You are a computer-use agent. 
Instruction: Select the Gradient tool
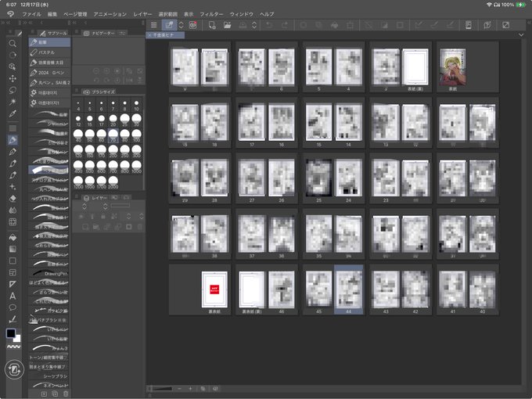(13, 249)
